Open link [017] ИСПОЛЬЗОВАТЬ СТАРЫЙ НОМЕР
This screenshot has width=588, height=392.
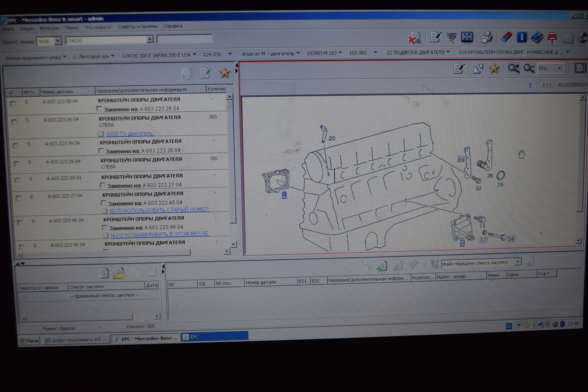tap(159, 210)
